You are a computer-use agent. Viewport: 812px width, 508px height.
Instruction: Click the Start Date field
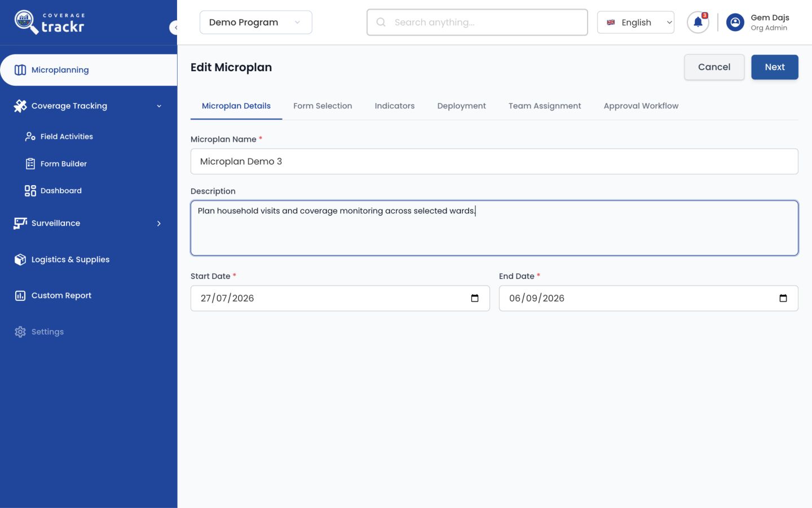click(340, 298)
